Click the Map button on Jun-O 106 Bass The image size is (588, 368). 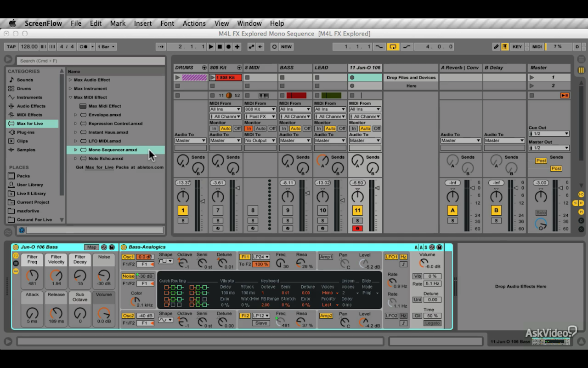pyautogui.click(x=91, y=247)
